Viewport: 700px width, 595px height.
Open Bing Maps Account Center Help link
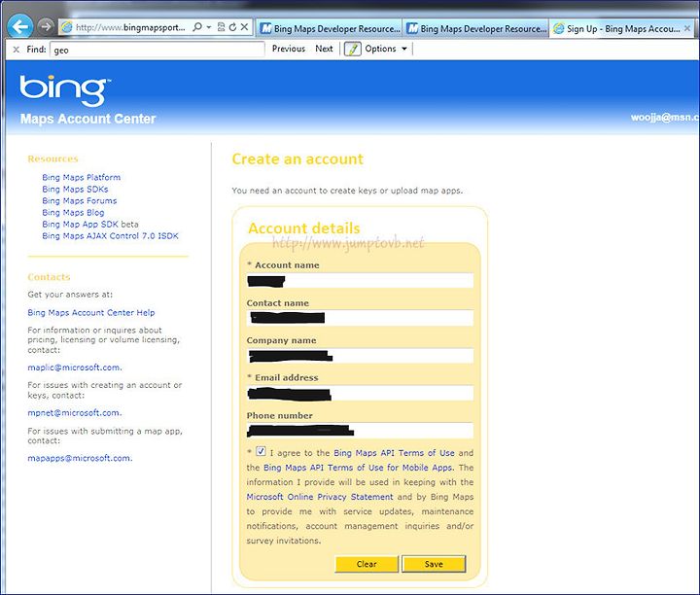coord(91,312)
